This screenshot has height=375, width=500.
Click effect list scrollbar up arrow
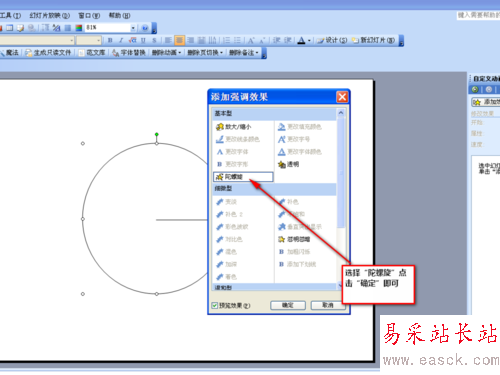coord(341,113)
